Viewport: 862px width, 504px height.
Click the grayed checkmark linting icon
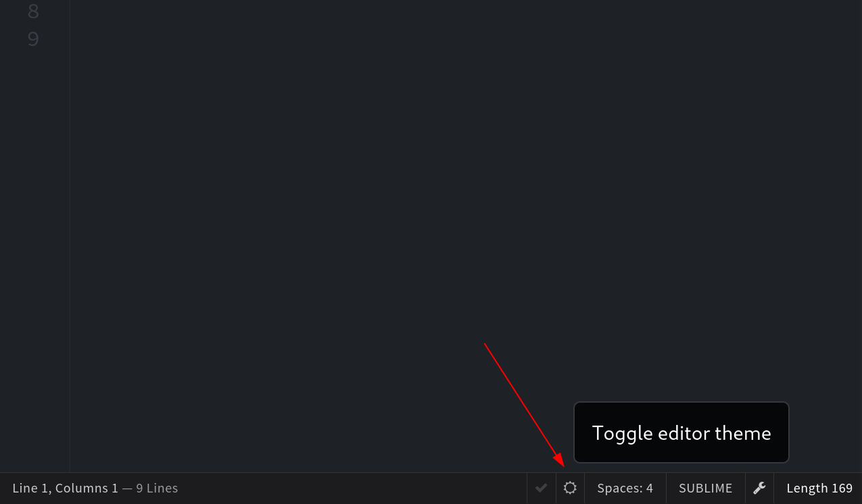542,488
